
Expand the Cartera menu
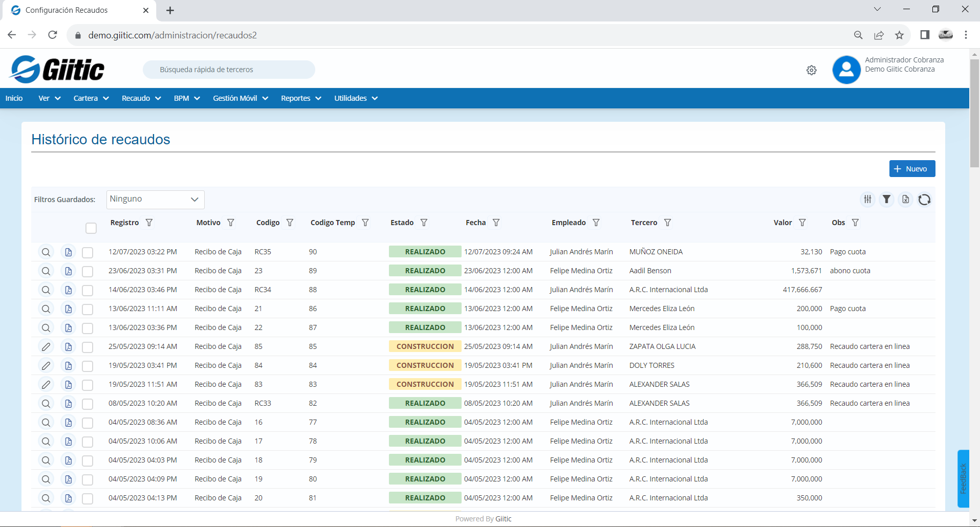coord(91,98)
